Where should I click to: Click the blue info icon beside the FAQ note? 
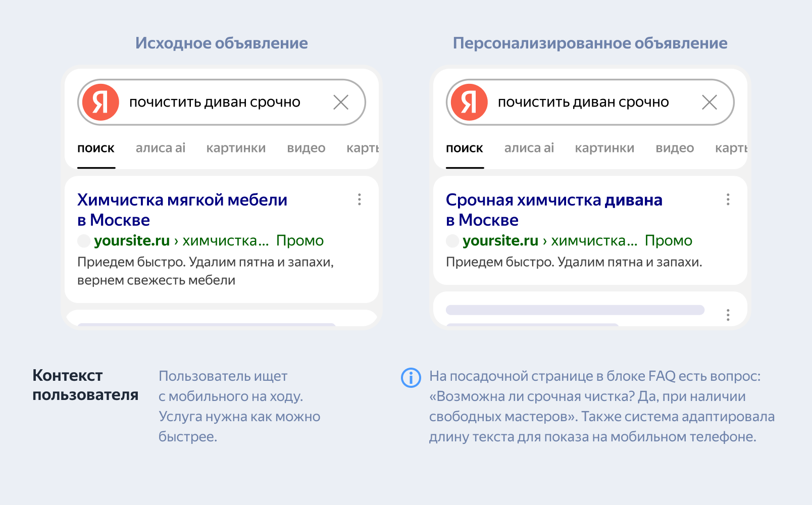(411, 378)
